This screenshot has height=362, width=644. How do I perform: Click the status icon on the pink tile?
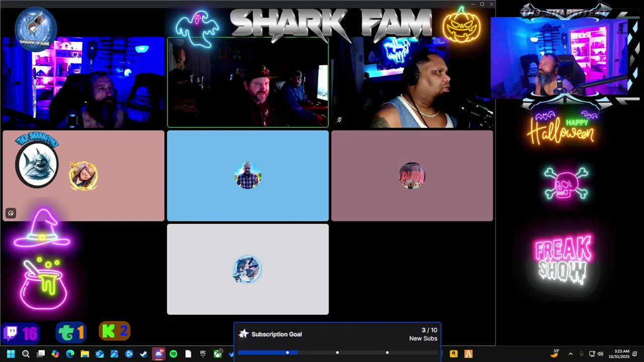(x=11, y=213)
